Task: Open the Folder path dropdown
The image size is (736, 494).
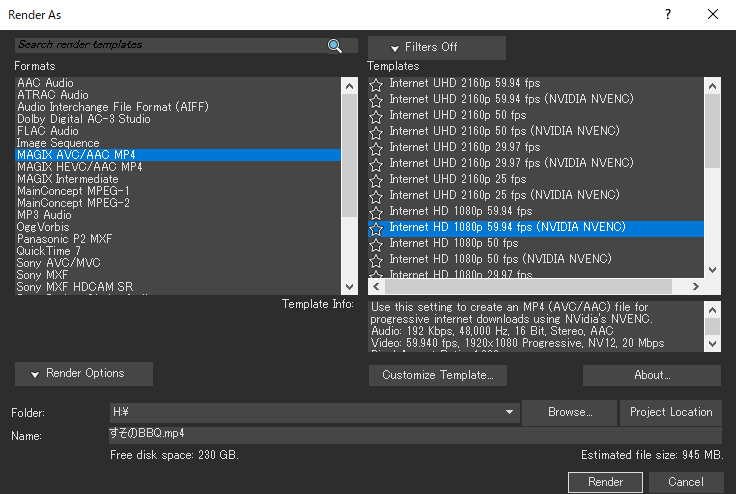Action: tap(509, 412)
